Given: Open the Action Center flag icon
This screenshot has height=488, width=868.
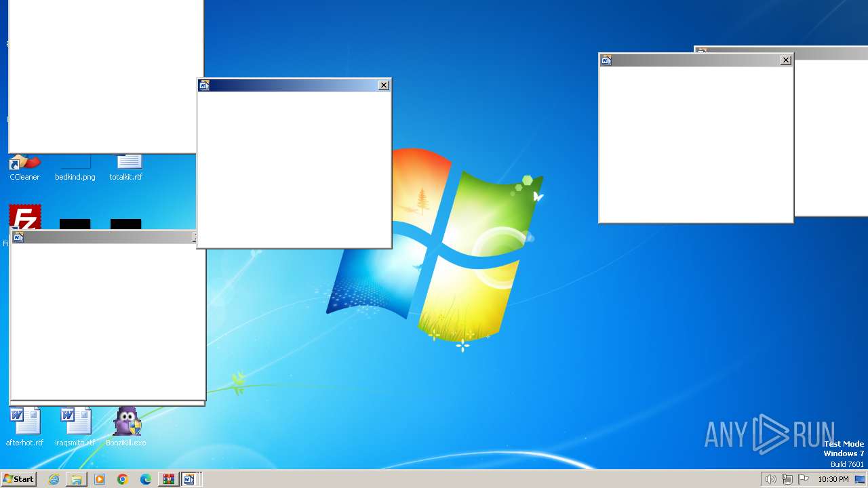Looking at the screenshot, I should (x=804, y=479).
